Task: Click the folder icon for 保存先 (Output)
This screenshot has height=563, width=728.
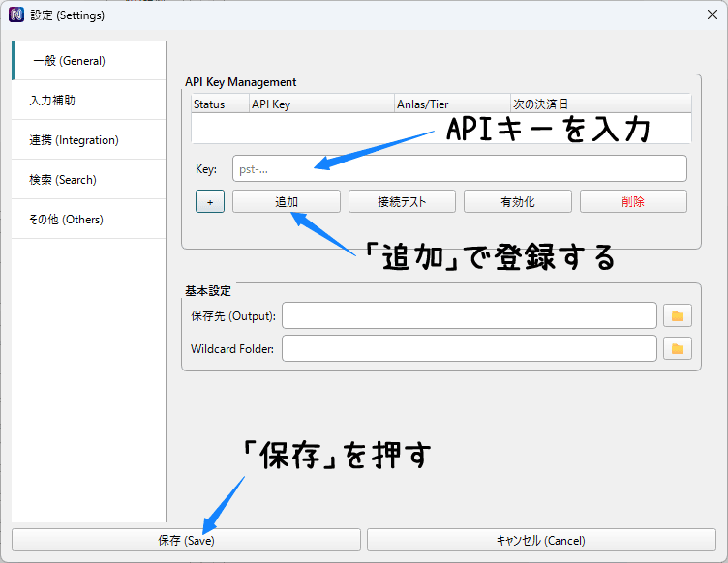Action: [x=678, y=315]
